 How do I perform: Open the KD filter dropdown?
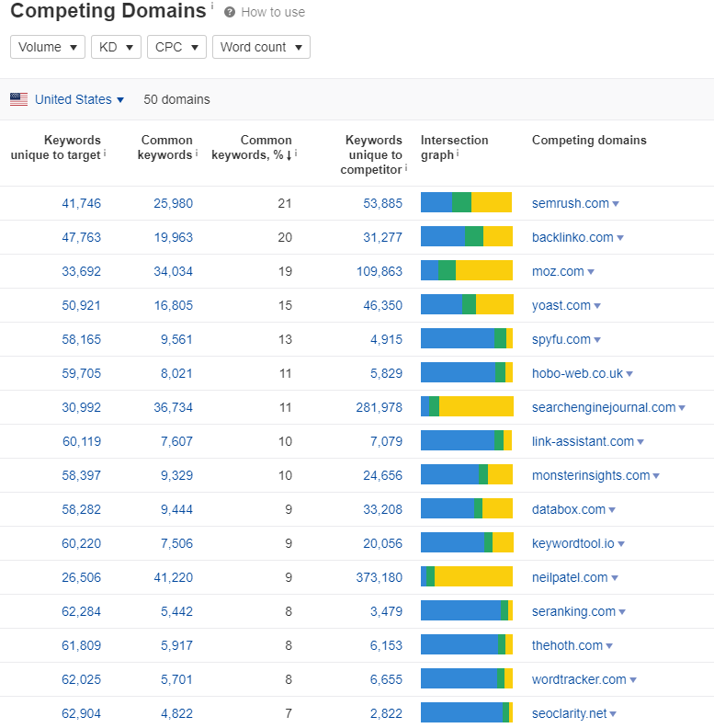(116, 47)
